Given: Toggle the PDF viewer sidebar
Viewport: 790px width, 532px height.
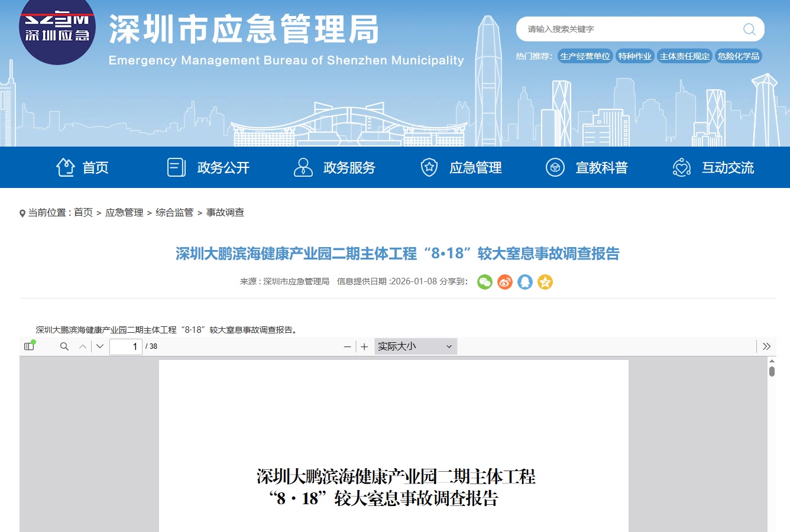Looking at the screenshot, I should 29,346.
